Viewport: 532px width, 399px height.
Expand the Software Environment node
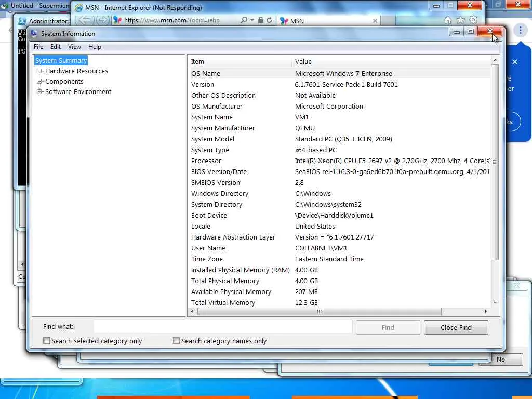click(39, 91)
